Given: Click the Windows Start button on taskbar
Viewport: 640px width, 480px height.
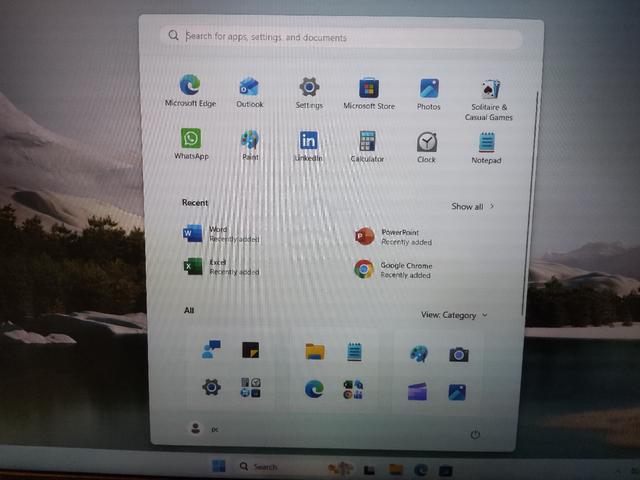Looking at the screenshot, I should pos(219,466).
